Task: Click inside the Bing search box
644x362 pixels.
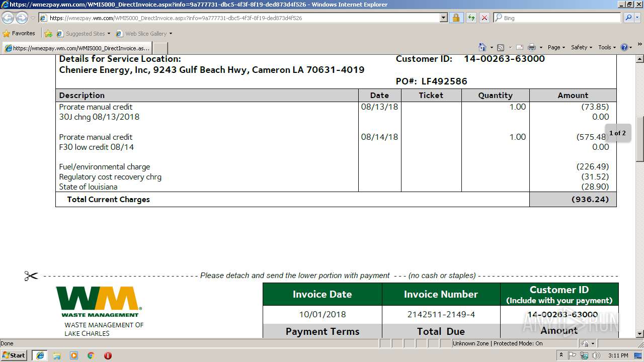Action: pyautogui.click(x=561, y=18)
